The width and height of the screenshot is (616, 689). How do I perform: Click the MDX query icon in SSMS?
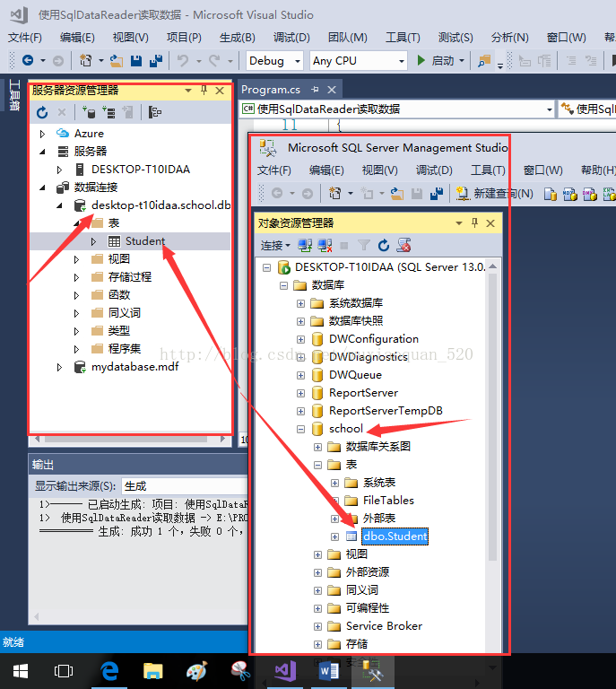[570, 194]
